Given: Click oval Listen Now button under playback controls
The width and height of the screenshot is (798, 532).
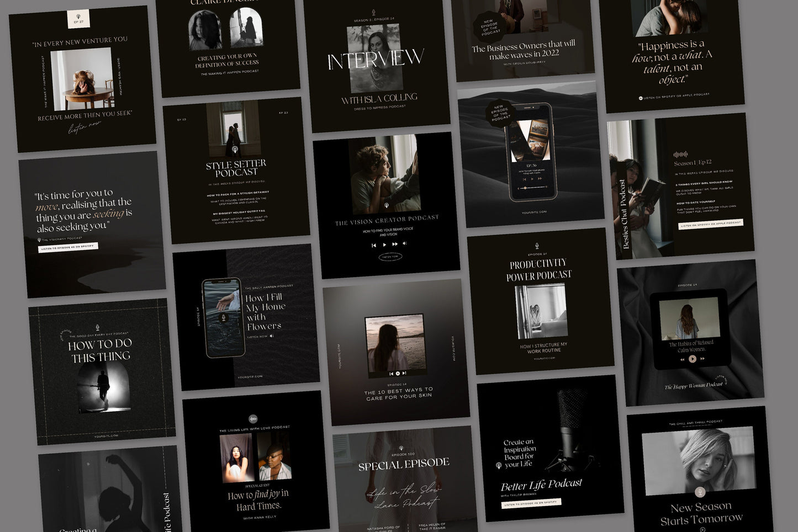Looking at the screenshot, I should coord(390,257).
